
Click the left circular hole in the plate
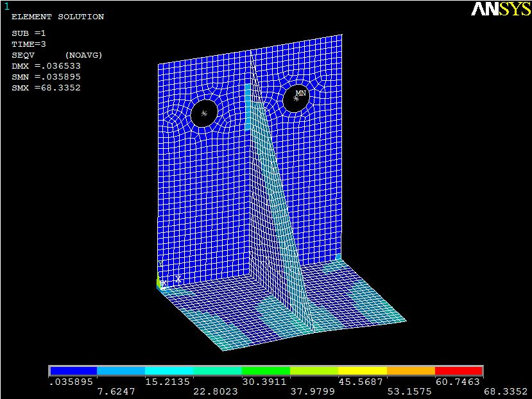pos(204,114)
